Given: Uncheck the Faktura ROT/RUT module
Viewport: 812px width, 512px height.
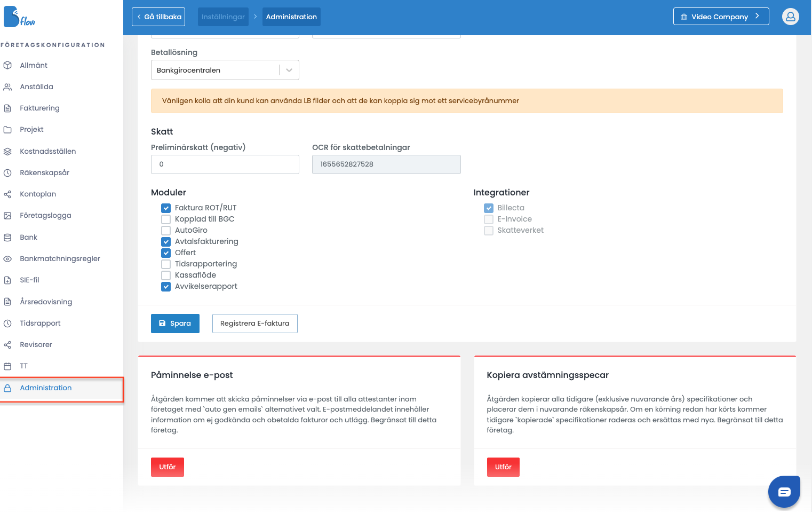Looking at the screenshot, I should [166, 208].
